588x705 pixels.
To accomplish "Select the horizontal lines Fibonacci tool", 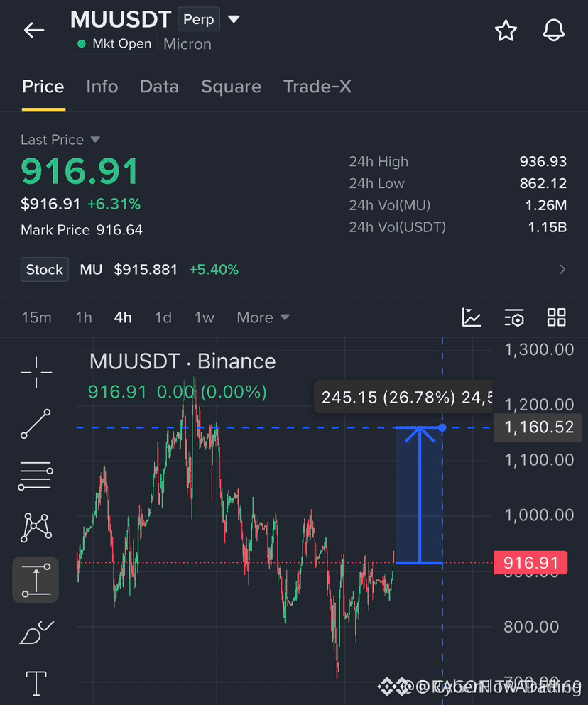I will point(36,476).
